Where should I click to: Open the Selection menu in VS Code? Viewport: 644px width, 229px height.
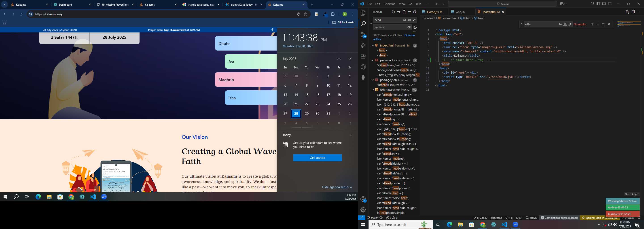(x=390, y=4)
